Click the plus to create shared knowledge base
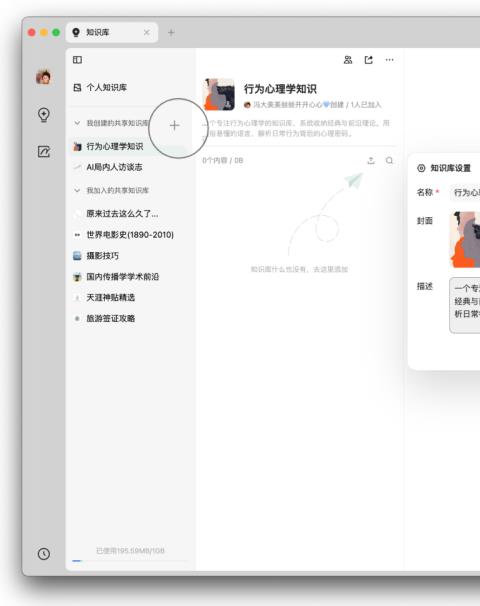The image size is (480, 606). click(x=174, y=125)
